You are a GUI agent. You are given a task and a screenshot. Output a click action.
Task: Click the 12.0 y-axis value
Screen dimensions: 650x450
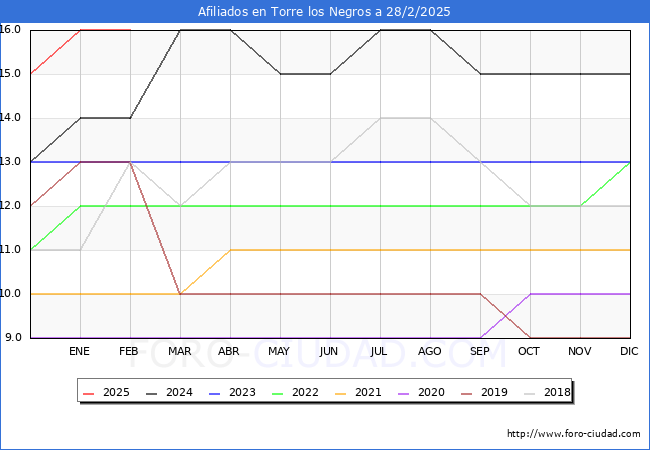pyautogui.click(x=10, y=206)
